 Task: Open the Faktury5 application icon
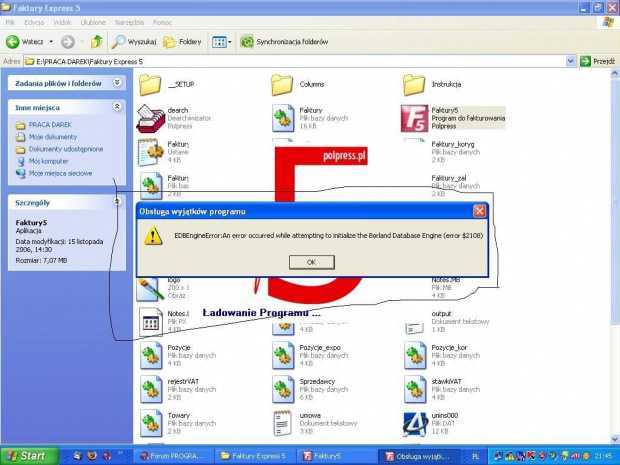[415, 117]
